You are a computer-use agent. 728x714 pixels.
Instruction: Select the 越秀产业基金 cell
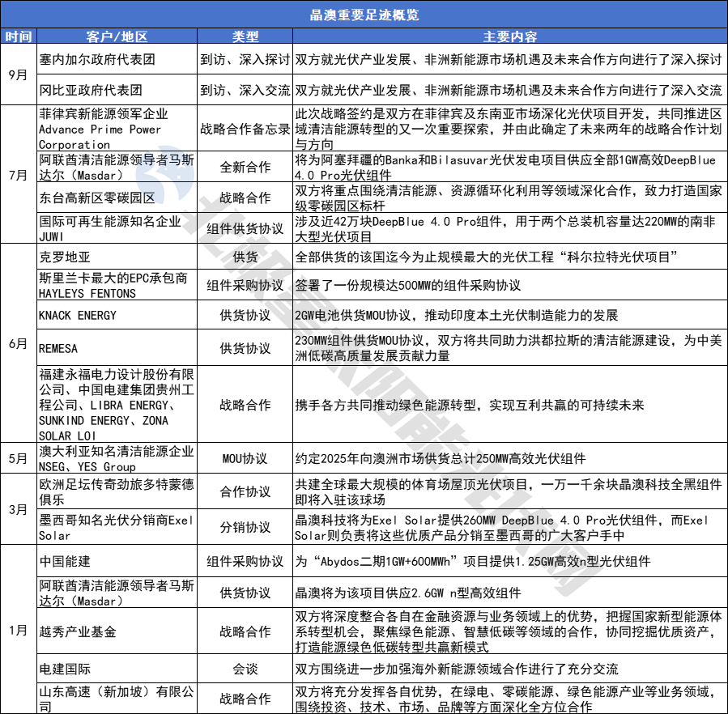click(117, 631)
